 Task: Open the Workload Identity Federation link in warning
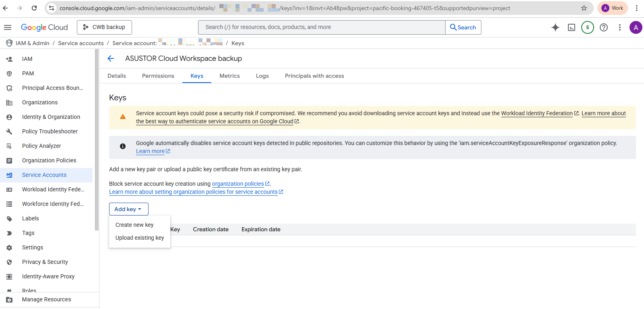point(540,113)
